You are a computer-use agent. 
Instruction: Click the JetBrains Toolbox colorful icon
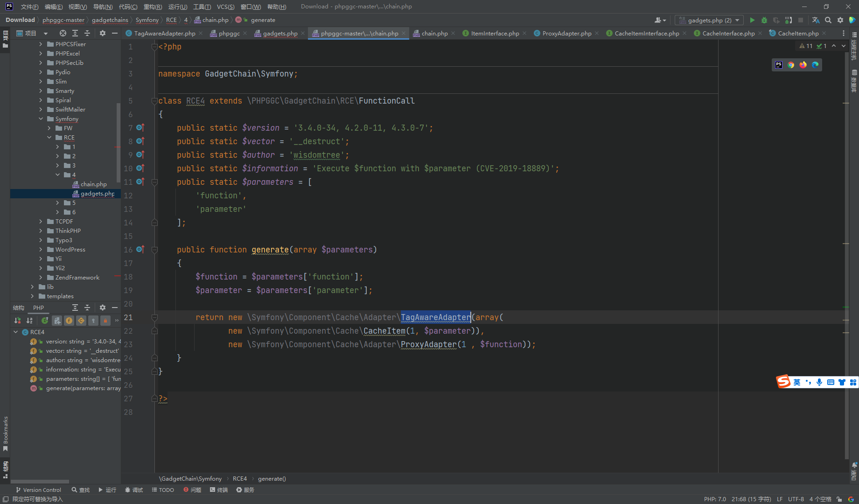(852, 20)
